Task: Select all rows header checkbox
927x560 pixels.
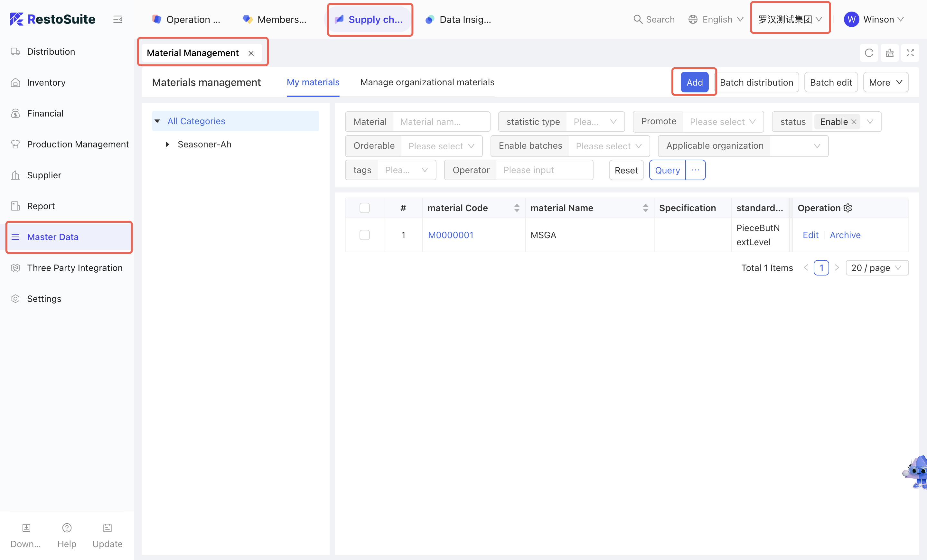Action: coord(364,208)
